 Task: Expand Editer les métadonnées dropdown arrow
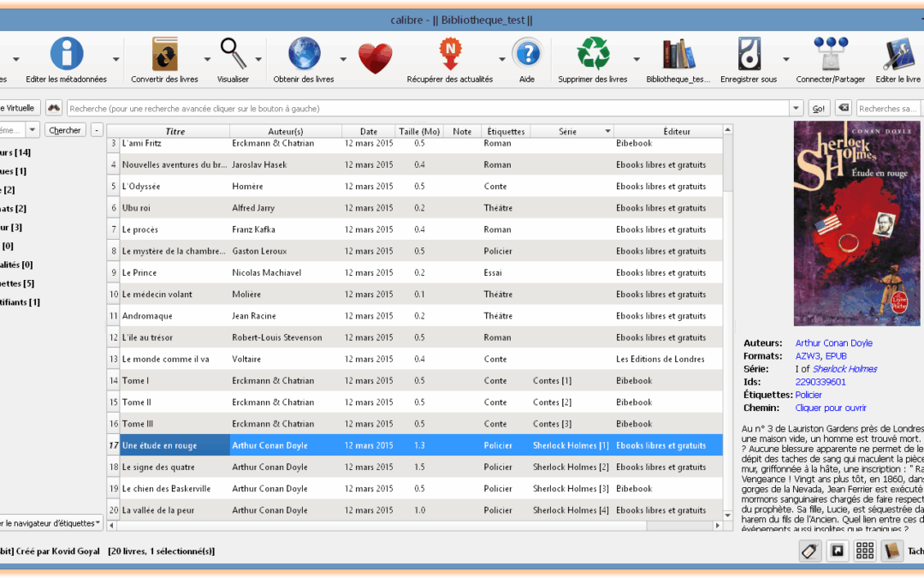(x=116, y=59)
